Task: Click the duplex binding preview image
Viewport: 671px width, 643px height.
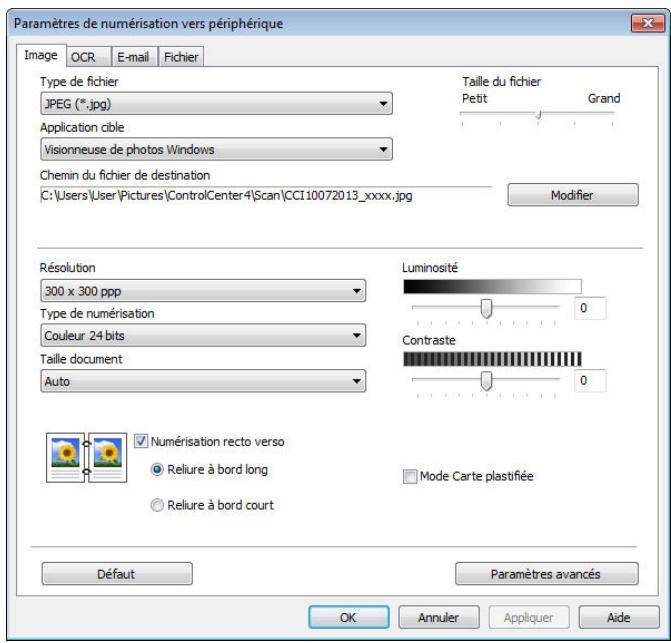Action: [x=86, y=457]
